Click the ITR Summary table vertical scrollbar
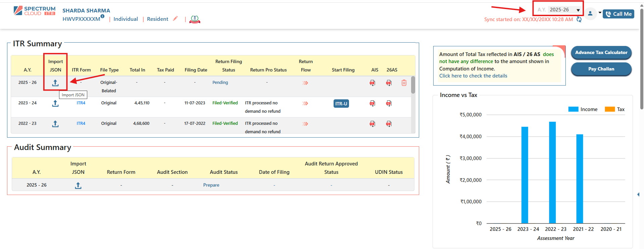The width and height of the screenshot is (644, 249). click(x=413, y=86)
